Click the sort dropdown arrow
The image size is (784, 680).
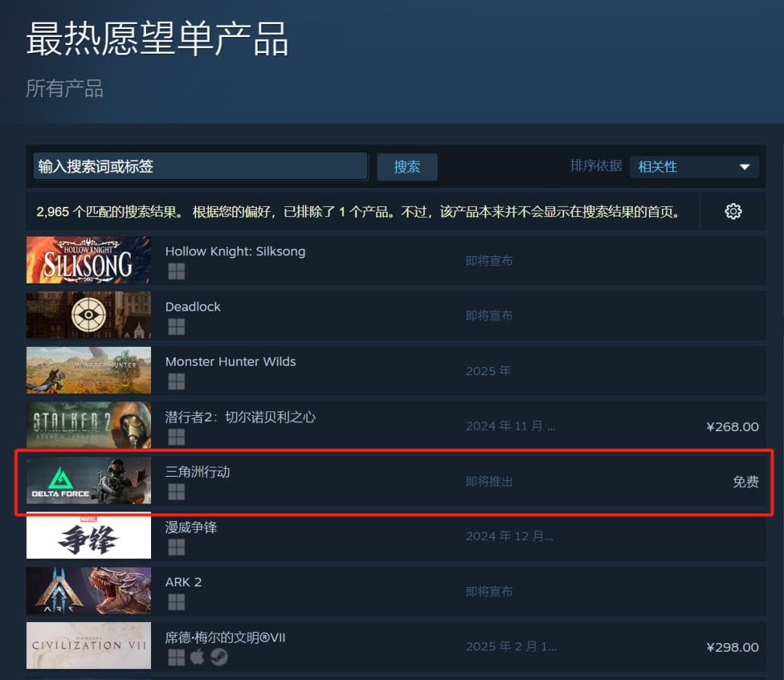(745, 167)
